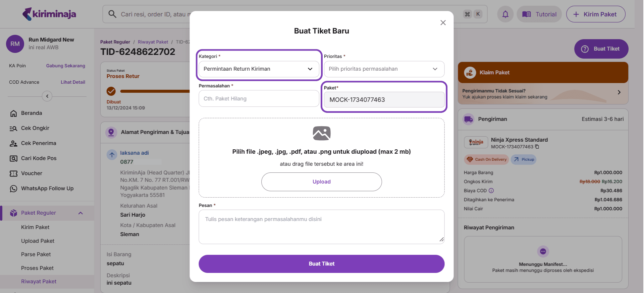
Task: Open the Kategori dropdown
Action: (x=259, y=69)
